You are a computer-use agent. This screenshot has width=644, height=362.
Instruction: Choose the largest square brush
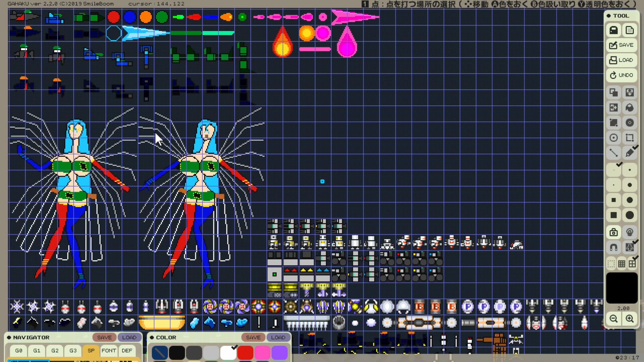tap(613, 215)
